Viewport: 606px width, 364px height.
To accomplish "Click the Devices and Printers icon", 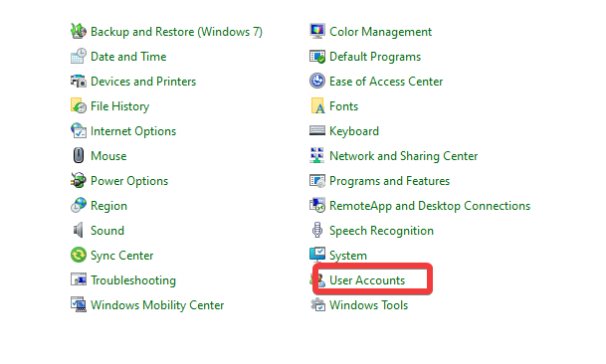I will point(79,82).
